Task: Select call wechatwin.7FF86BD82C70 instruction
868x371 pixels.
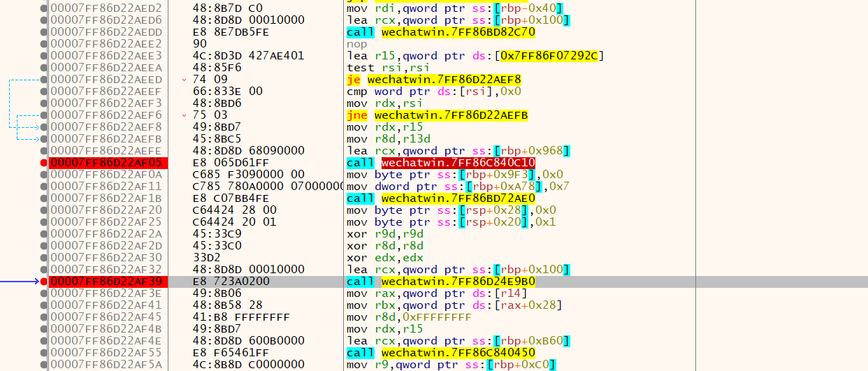Action: (440, 32)
